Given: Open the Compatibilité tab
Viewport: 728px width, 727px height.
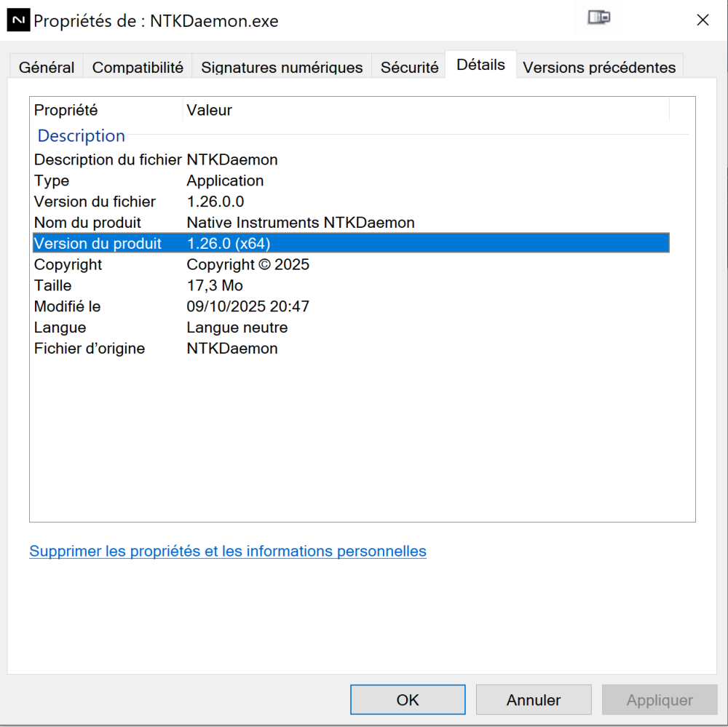Looking at the screenshot, I should tap(138, 67).
